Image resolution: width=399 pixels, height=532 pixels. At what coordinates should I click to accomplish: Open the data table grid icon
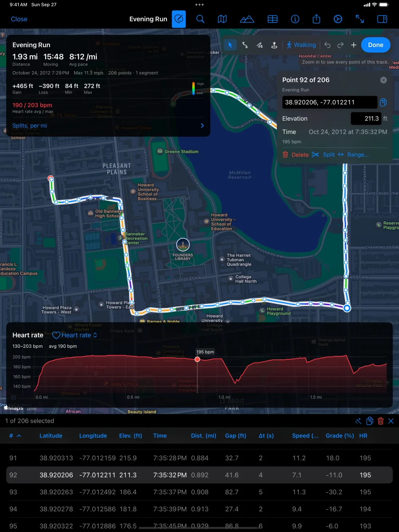click(273, 19)
